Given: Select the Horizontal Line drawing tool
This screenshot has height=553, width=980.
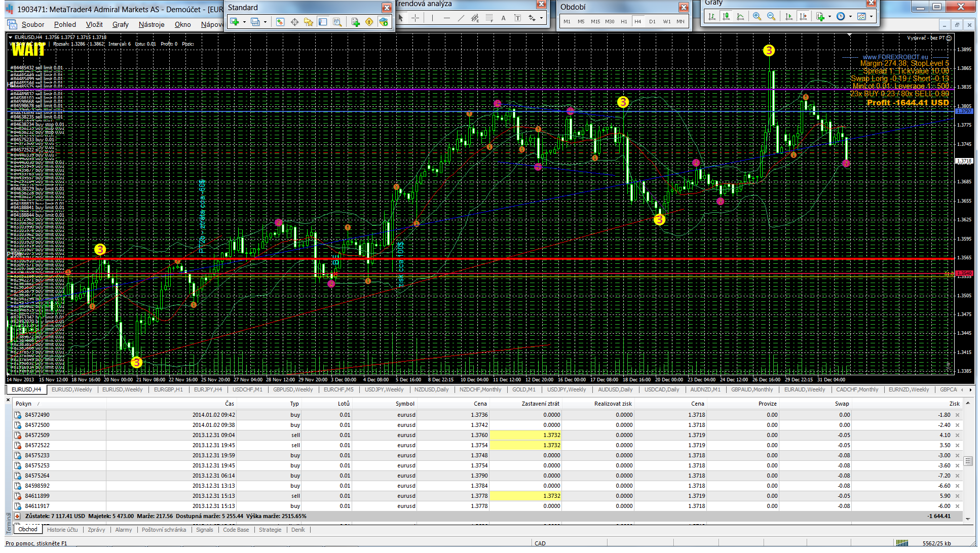Looking at the screenshot, I should point(446,18).
